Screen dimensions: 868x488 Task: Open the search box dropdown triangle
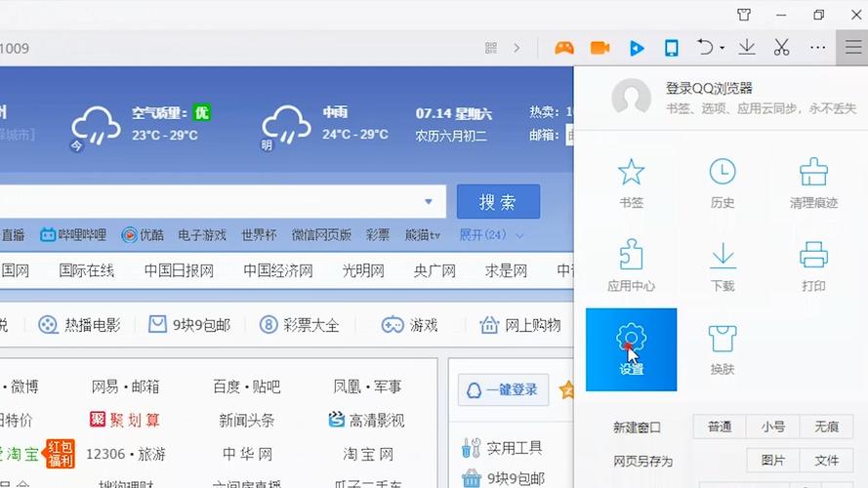click(429, 201)
